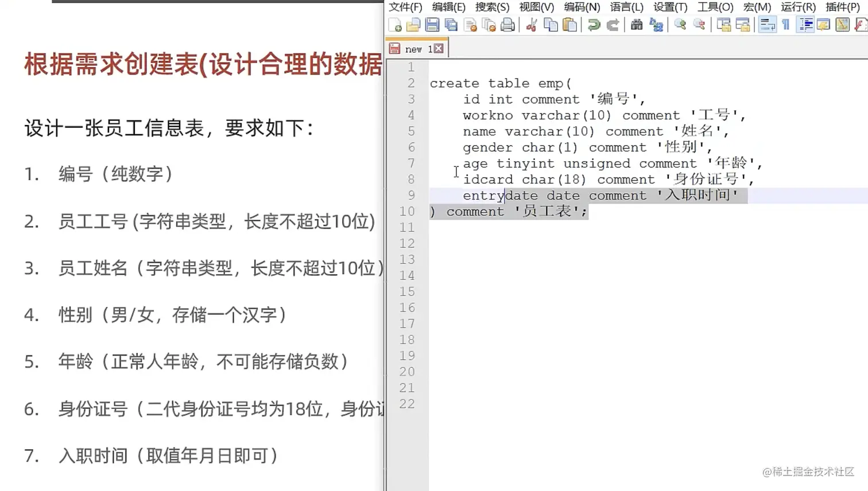This screenshot has width=868, height=491.
Task: Click the User Defined Language icon
Action: click(x=824, y=25)
